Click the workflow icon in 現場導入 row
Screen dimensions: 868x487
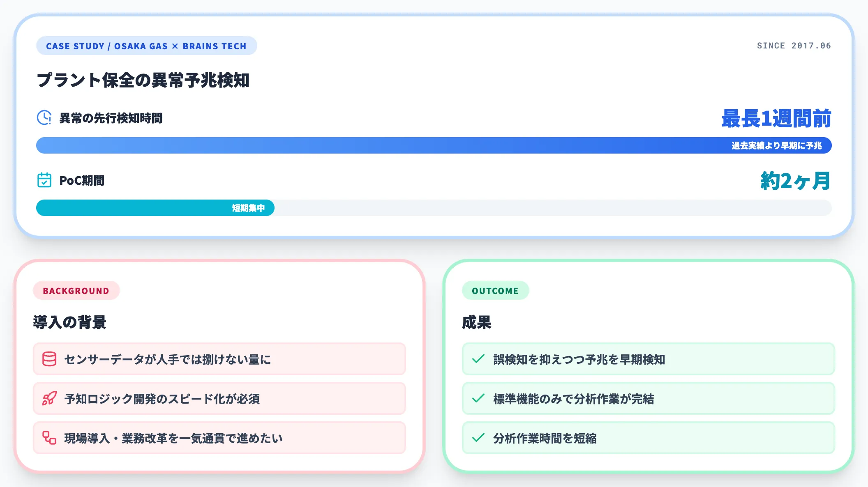point(49,438)
